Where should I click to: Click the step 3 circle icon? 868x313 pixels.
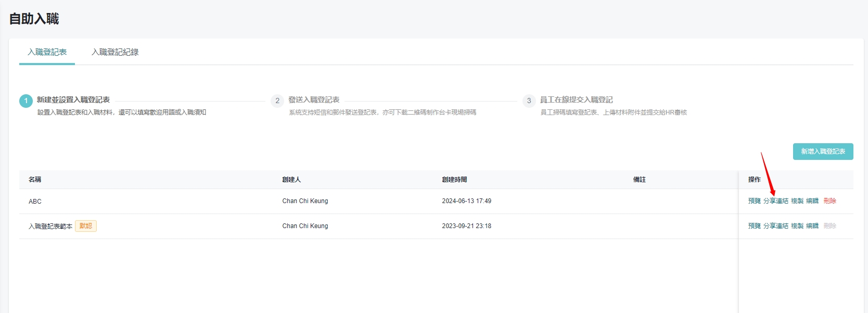pos(529,101)
